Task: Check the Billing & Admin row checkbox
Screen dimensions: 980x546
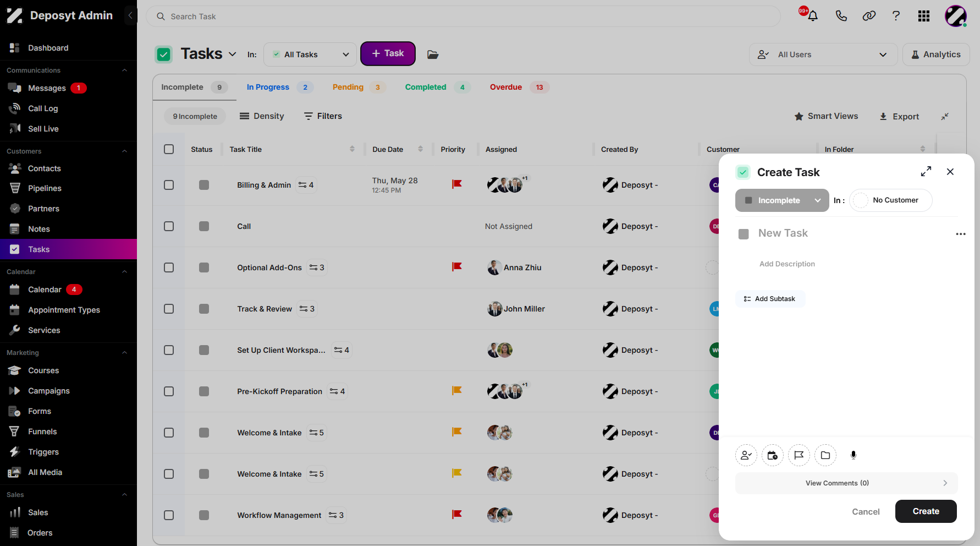Action: pyautogui.click(x=169, y=185)
